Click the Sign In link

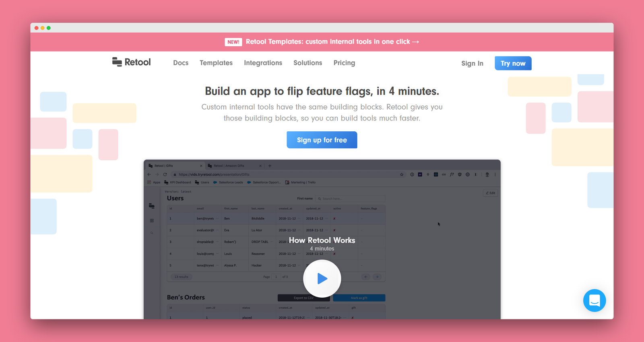tap(472, 63)
